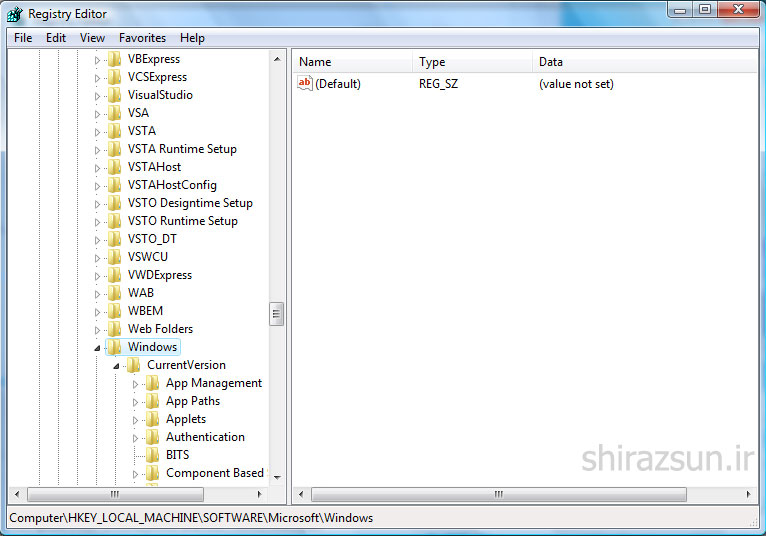The width and height of the screenshot is (766, 536).
Task: Expand the App Paths key
Action: click(x=135, y=402)
